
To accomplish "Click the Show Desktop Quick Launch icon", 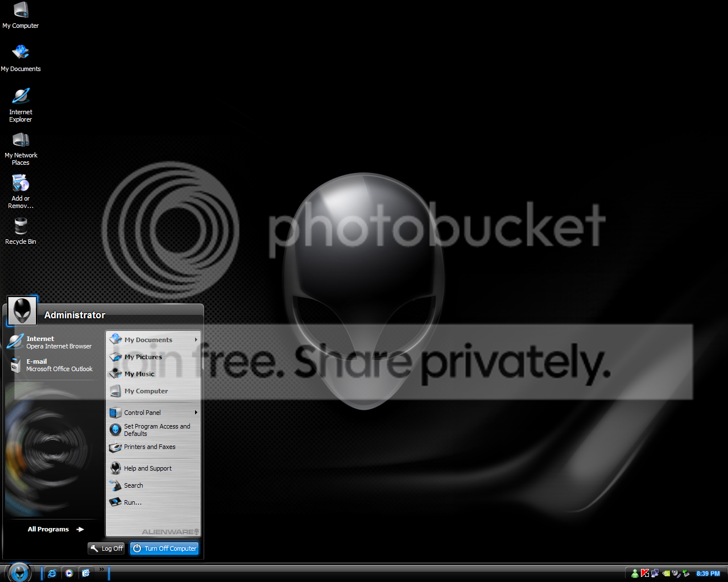I will (x=86, y=573).
